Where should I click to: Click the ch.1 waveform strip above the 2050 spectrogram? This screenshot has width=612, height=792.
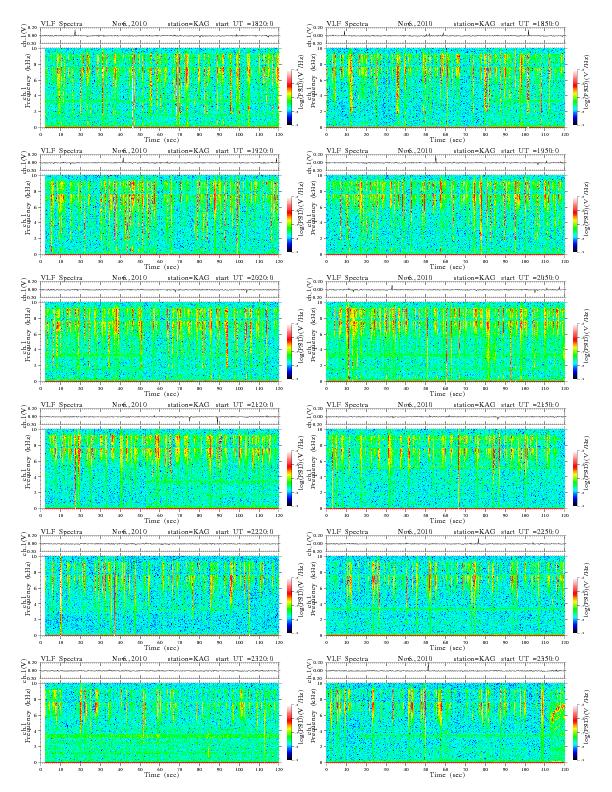(x=445, y=289)
